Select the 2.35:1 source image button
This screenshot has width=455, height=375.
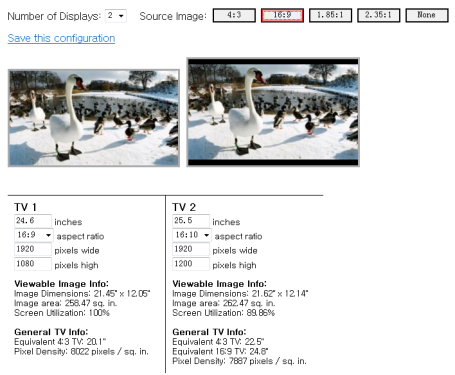point(378,15)
